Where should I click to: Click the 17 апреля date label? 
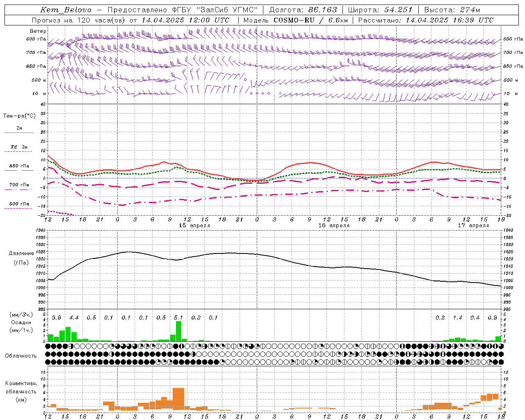473,226
